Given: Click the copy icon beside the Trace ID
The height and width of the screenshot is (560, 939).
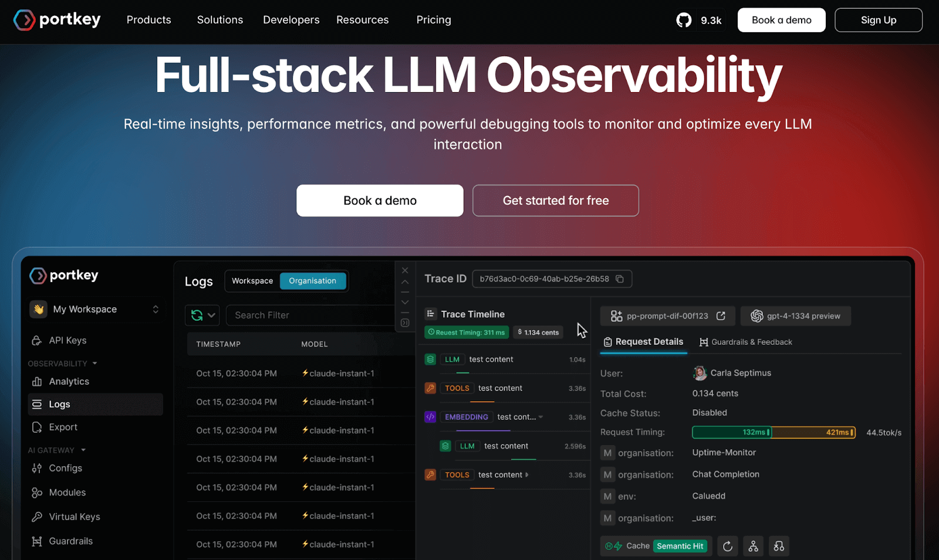Looking at the screenshot, I should pyautogui.click(x=620, y=279).
